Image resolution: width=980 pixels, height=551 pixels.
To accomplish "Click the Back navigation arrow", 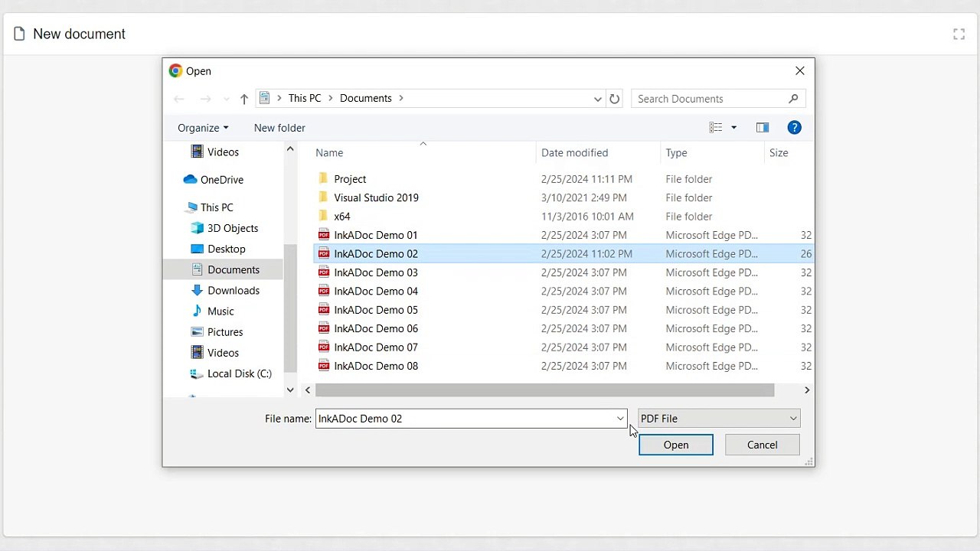I will (179, 99).
